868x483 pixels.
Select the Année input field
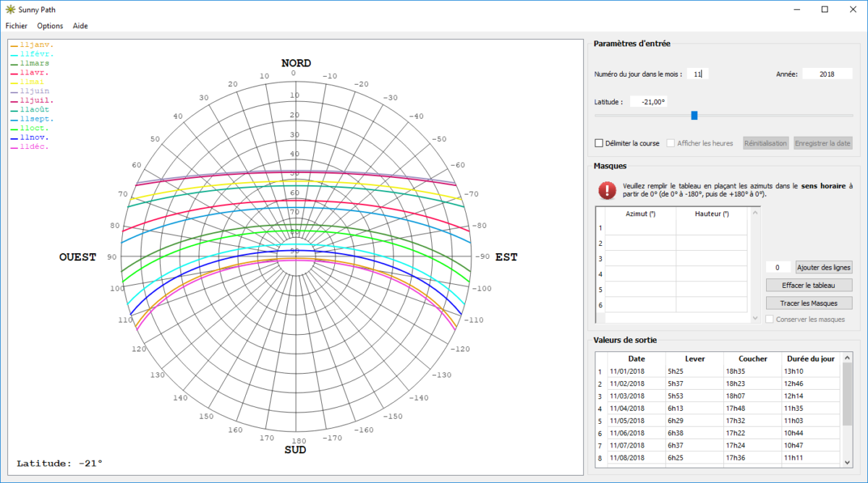coord(827,74)
